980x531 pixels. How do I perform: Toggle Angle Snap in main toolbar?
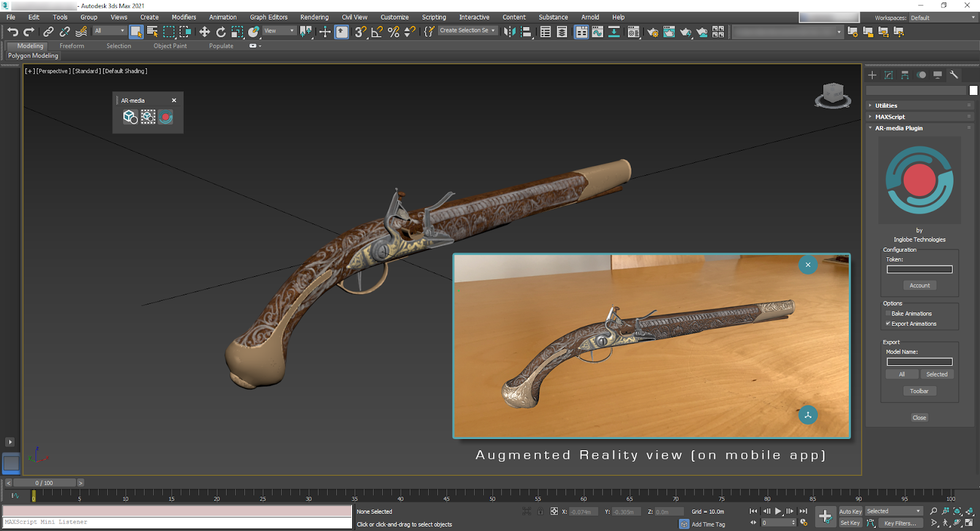pyautogui.click(x=377, y=32)
